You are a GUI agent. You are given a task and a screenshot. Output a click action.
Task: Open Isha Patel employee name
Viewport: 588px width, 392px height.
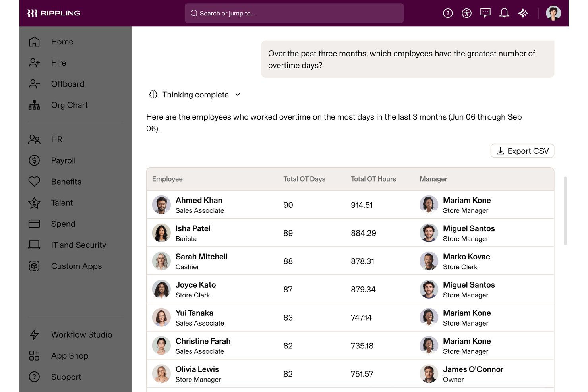click(x=193, y=228)
